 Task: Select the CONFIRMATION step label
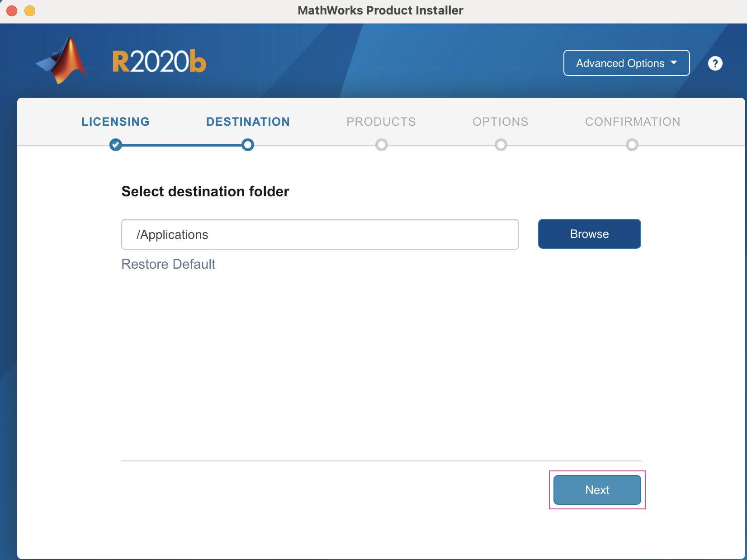tap(632, 122)
